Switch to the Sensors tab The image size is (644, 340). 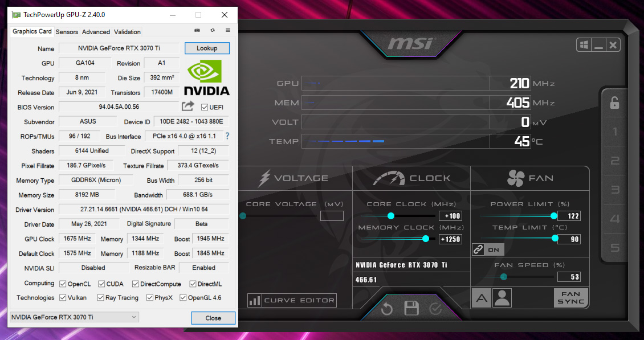tap(67, 32)
